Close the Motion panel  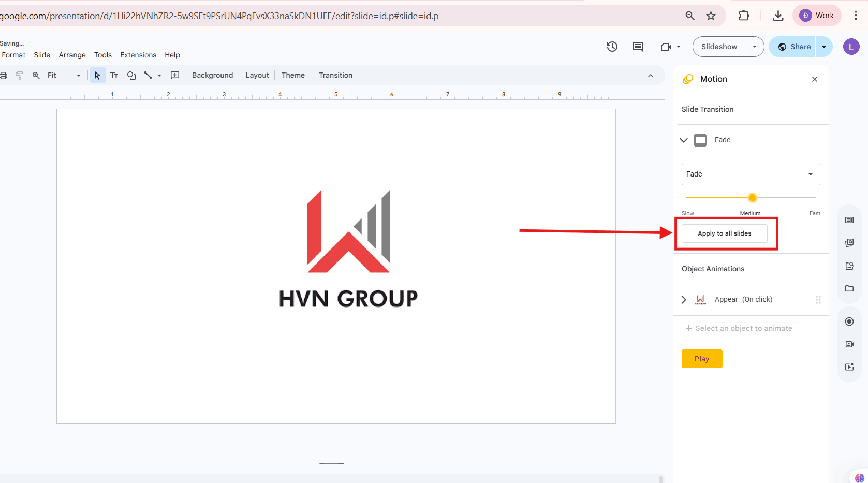814,79
